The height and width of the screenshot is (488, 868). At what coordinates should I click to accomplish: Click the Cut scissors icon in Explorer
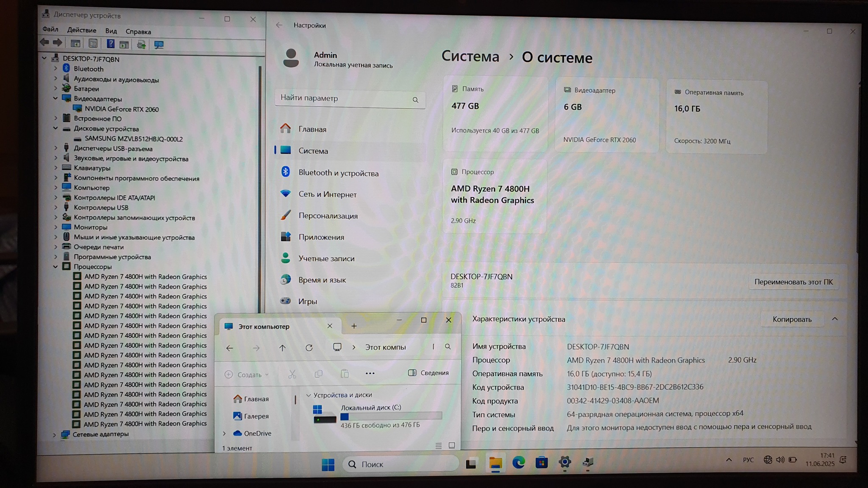[292, 374]
